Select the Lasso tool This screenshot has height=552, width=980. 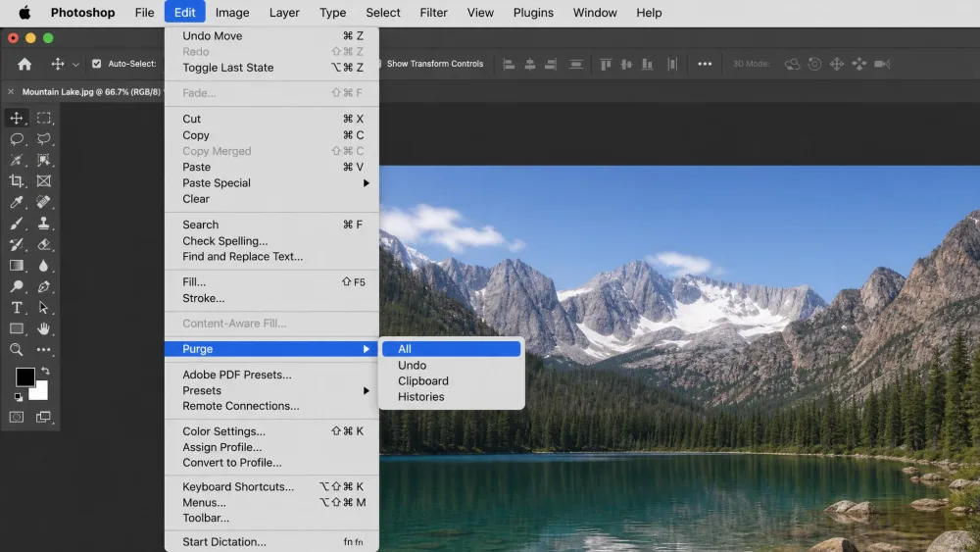(x=17, y=139)
